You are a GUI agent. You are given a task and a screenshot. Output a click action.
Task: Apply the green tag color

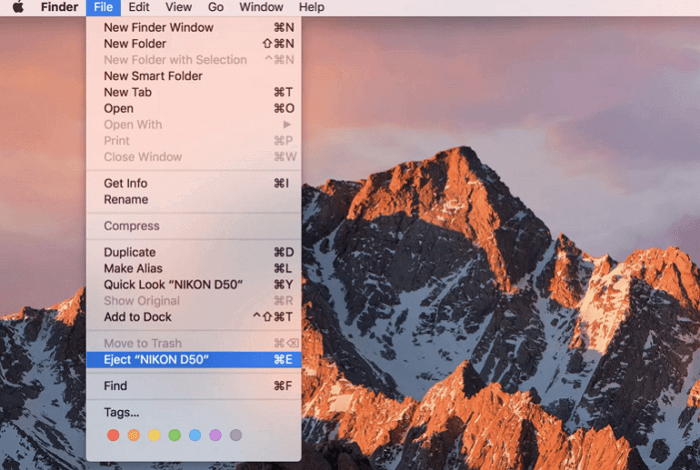coord(175,435)
